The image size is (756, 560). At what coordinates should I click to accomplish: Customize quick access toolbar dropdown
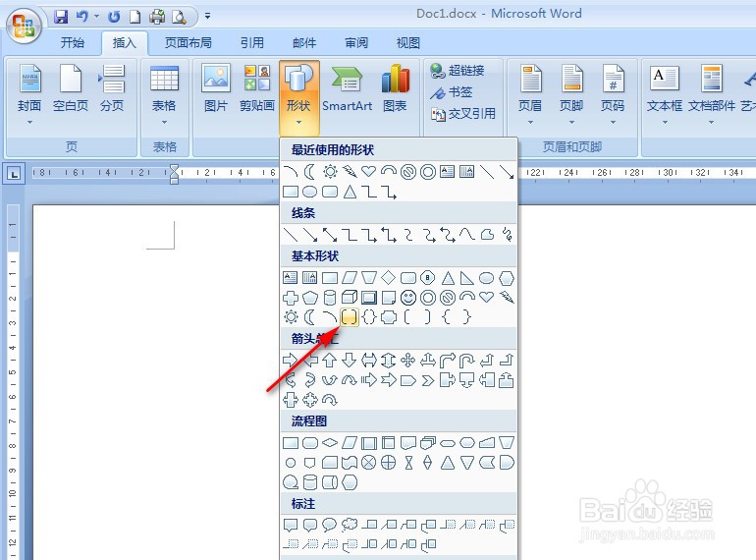coord(207,17)
